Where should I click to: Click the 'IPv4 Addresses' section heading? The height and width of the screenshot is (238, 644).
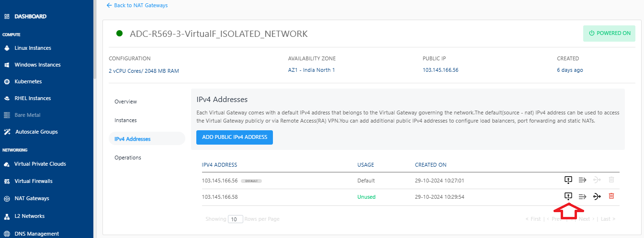(x=222, y=100)
